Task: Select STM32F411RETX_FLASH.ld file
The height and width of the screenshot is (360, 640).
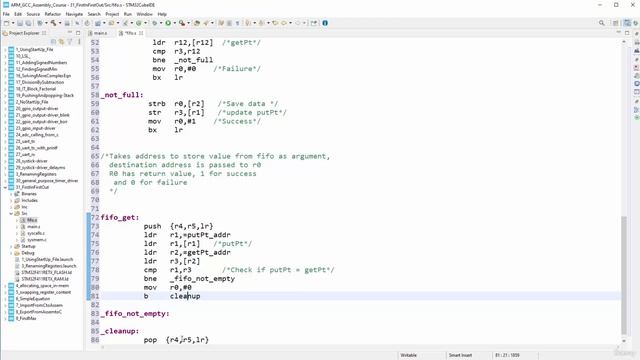Action: point(46,273)
